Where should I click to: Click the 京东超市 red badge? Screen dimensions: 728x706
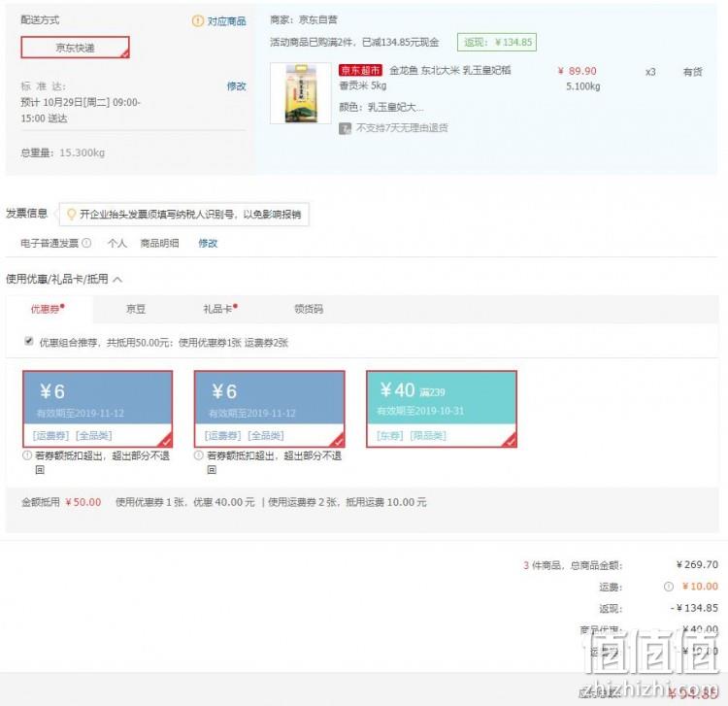[360, 70]
